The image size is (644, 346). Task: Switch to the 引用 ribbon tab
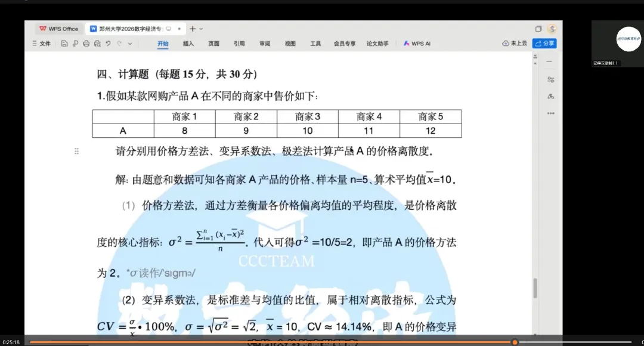pyautogui.click(x=239, y=44)
